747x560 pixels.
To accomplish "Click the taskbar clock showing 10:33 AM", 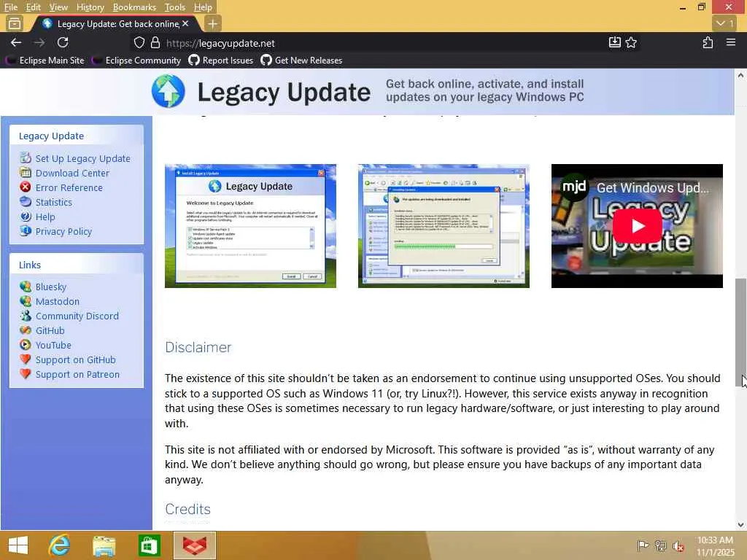I will coord(715,546).
